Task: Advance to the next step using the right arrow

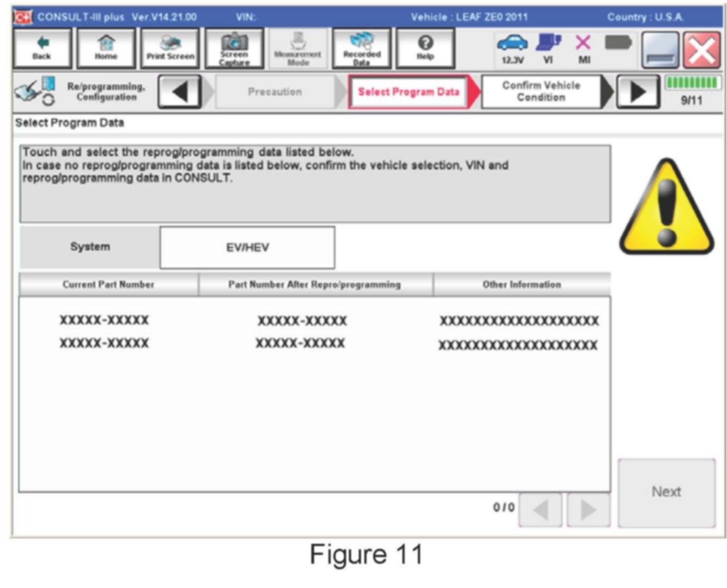Action: pos(638,92)
